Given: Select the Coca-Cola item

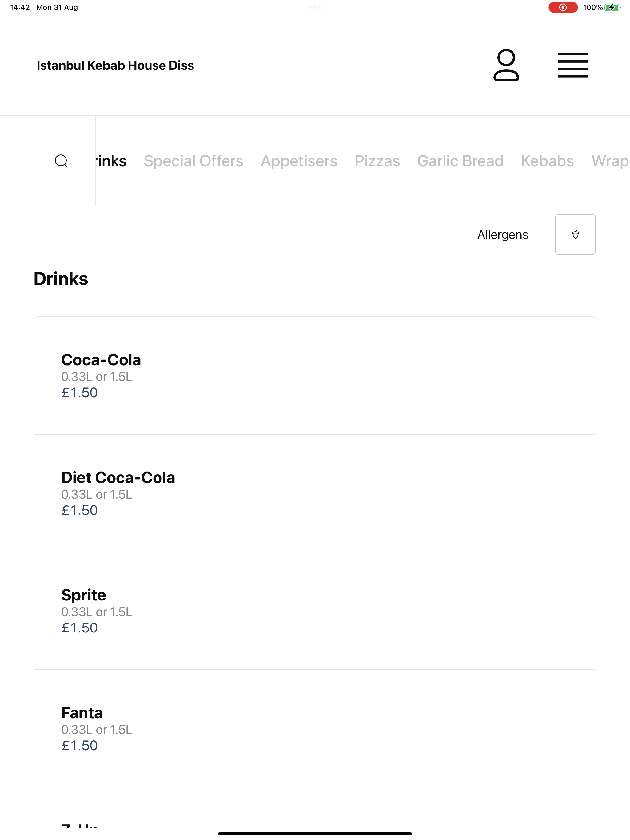Looking at the screenshot, I should tap(315, 375).
